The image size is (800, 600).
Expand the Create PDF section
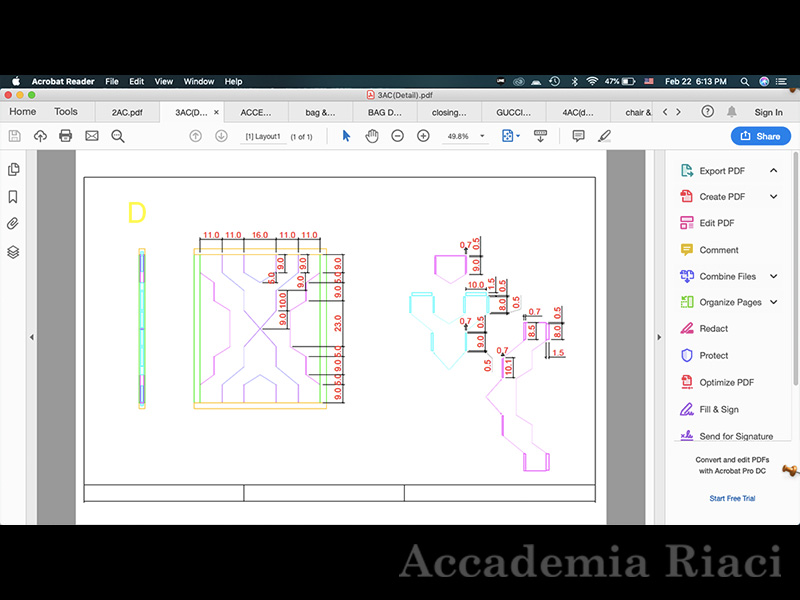(x=773, y=196)
